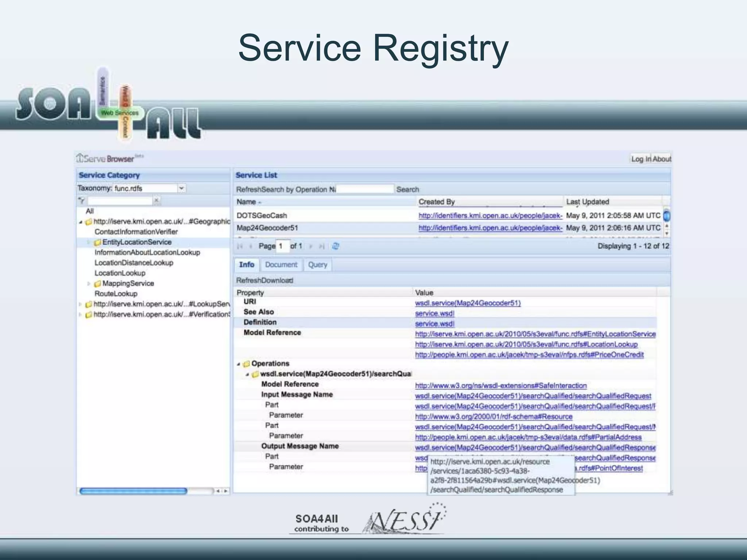Select the EntityLocationService folder
The height and width of the screenshot is (560, 747).
click(x=137, y=242)
